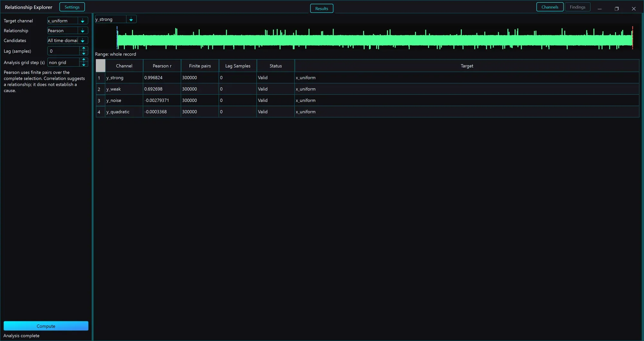Viewport: 644px width, 341px height.
Task: Open the Settings button in title bar
Action: tap(72, 7)
